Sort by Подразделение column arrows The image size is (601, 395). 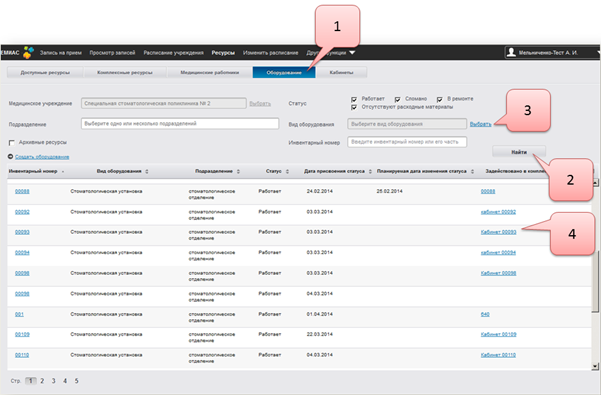[238, 172]
